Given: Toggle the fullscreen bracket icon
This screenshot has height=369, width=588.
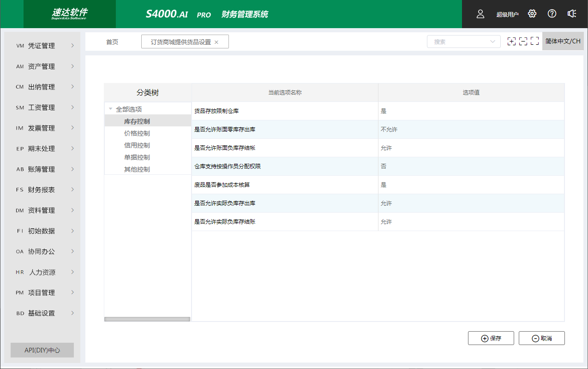Looking at the screenshot, I should click(535, 42).
